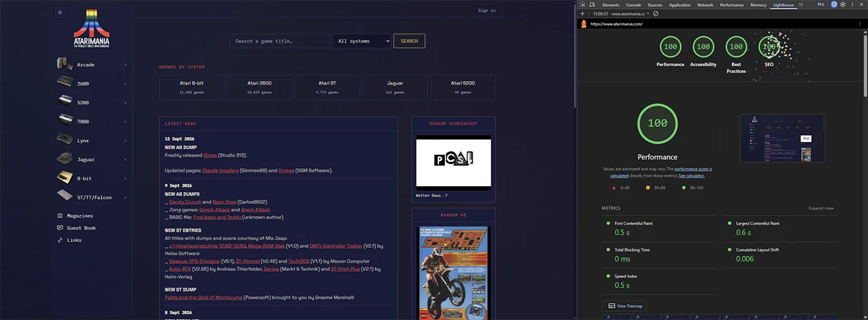The image size is (868, 320).
Task: Open DevTools settings gear
Action: (843, 4)
